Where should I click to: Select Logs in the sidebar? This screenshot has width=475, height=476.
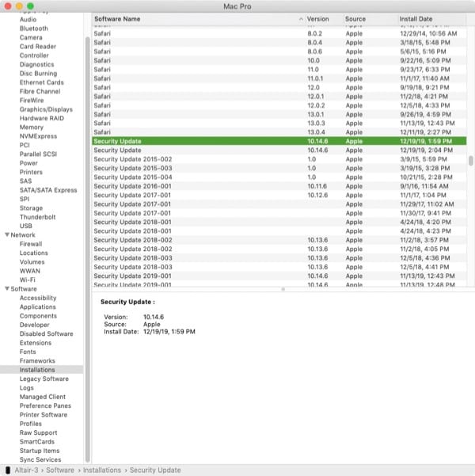26,387
